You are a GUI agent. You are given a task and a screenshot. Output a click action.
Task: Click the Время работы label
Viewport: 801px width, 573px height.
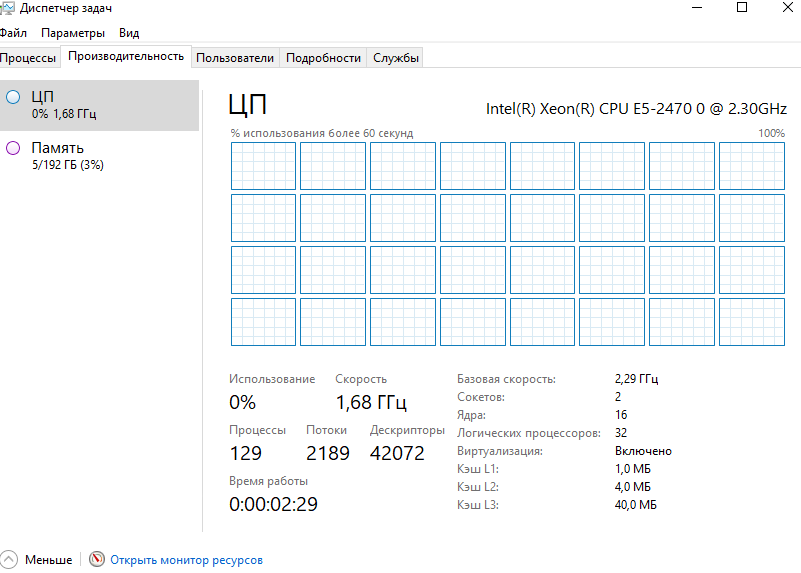(x=268, y=481)
